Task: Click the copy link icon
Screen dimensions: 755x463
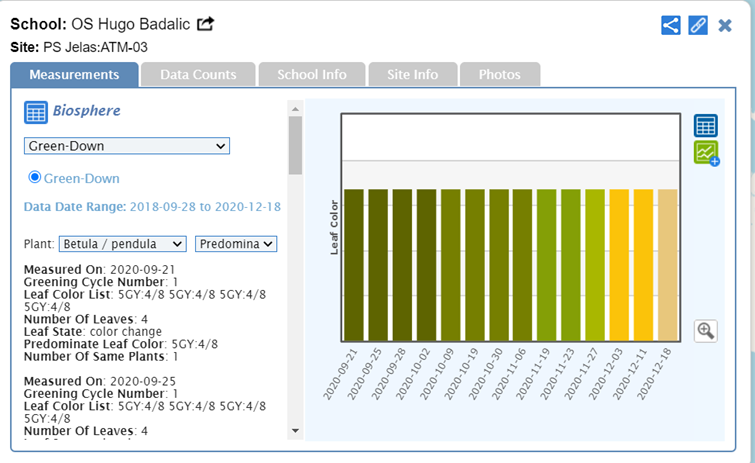Action: [698, 26]
